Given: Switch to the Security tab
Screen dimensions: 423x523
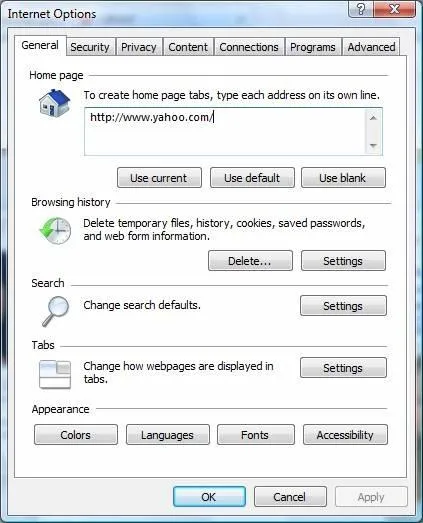Looking at the screenshot, I should click(x=90, y=47).
